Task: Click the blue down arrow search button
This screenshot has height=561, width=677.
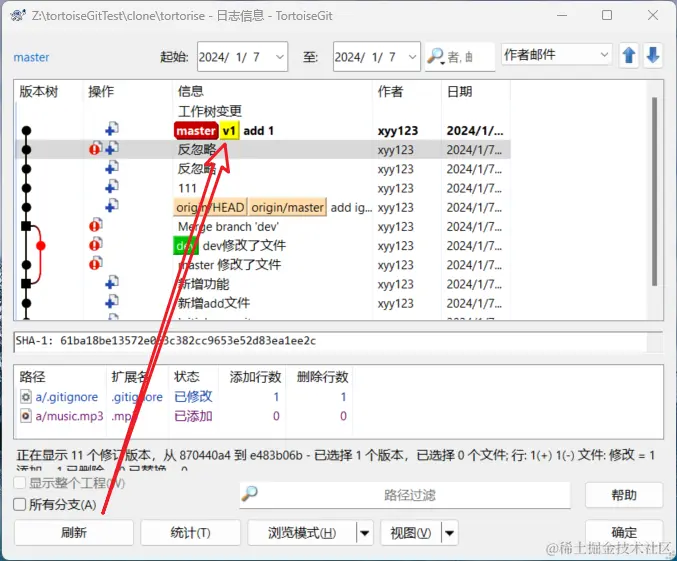Action: coord(653,56)
